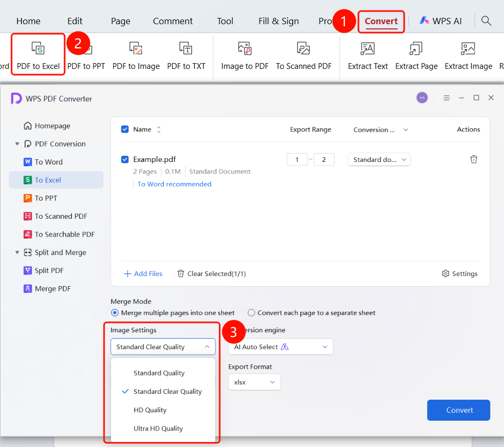Close the Image Settings quality dropdown

(163, 347)
